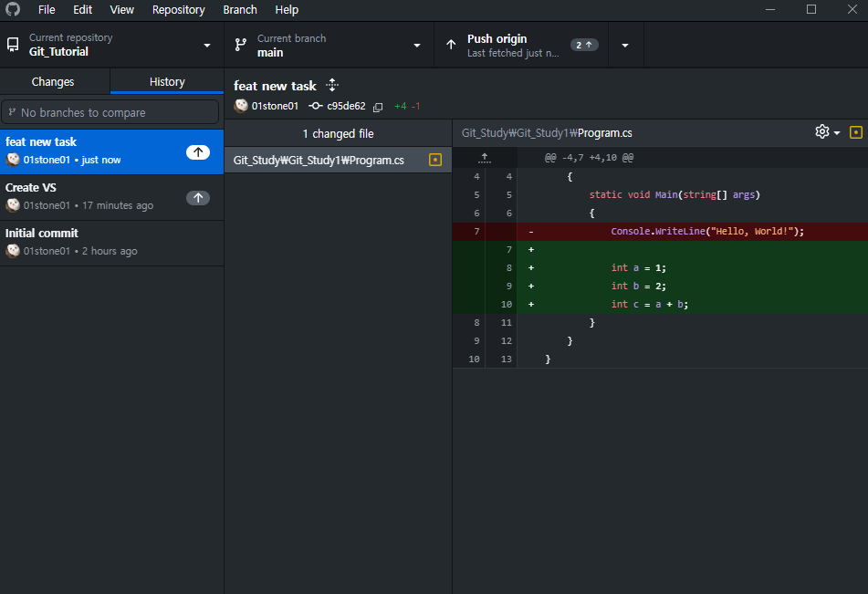This screenshot has width=868, height=594.
Task: Click the added line int c = a + b;
Action: point(660,305)
